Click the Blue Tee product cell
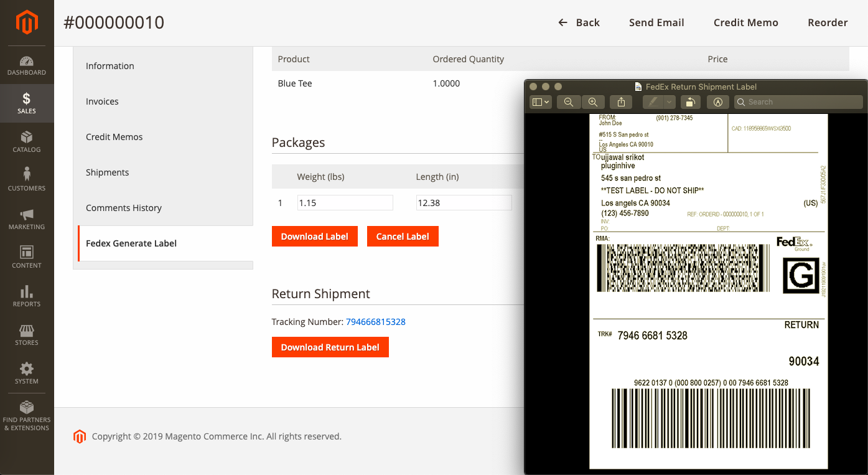The width and height of the screenshot is (868, 475). coord(295,83)
